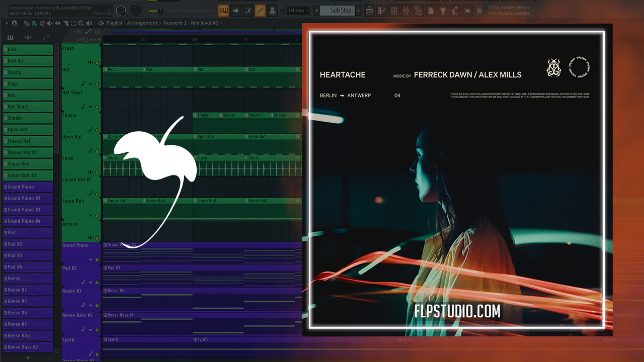Open the Piano roll view icon

(381, 10)
